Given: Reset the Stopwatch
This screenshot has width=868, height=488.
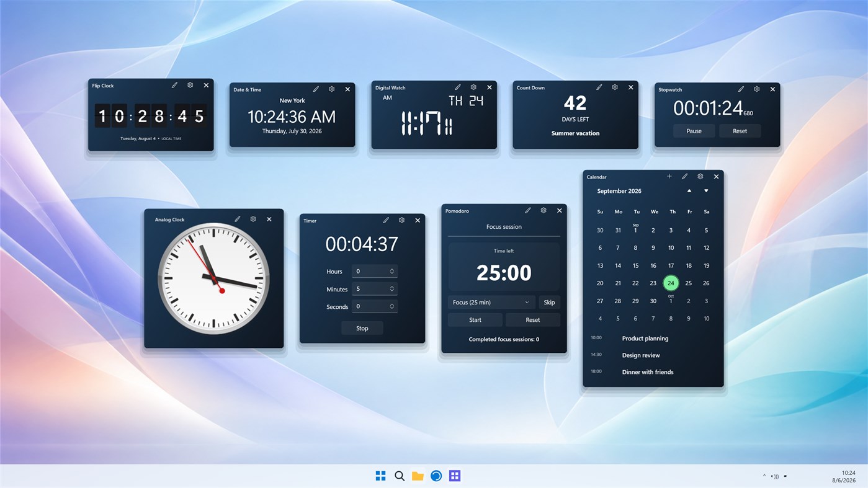Looking at the screenshot, I should [740, 131].
